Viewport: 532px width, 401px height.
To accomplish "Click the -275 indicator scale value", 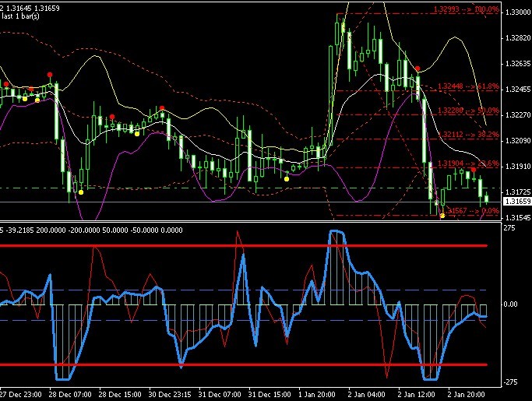I will point(510,382).
